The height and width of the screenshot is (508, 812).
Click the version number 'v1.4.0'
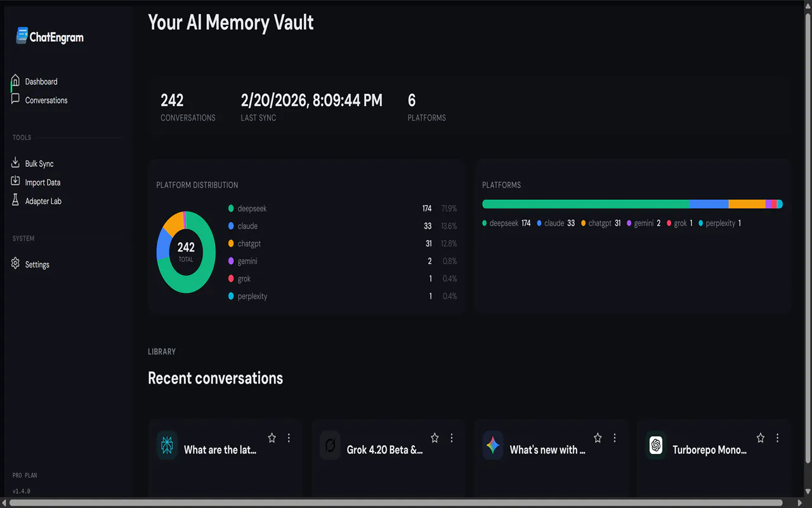point(22,491)
